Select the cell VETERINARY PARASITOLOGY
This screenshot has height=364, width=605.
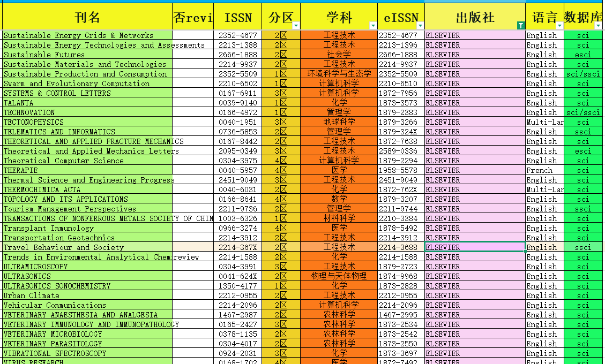tap(87, 344)
